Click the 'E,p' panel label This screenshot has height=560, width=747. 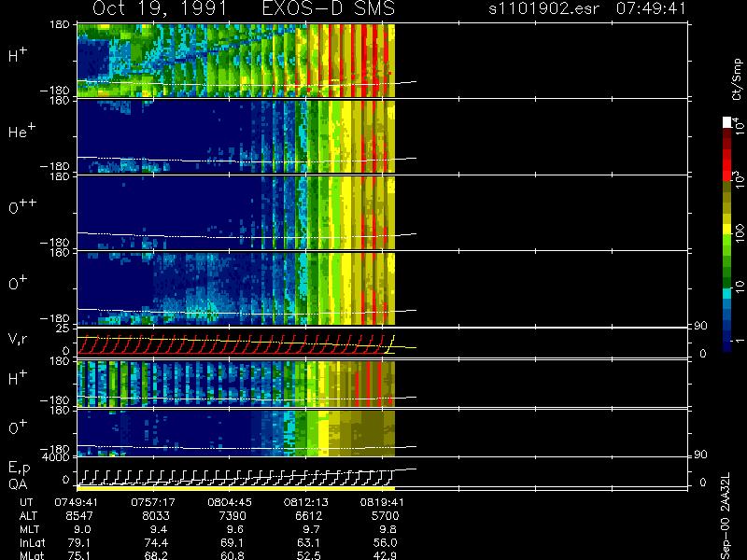click(19, 469)
